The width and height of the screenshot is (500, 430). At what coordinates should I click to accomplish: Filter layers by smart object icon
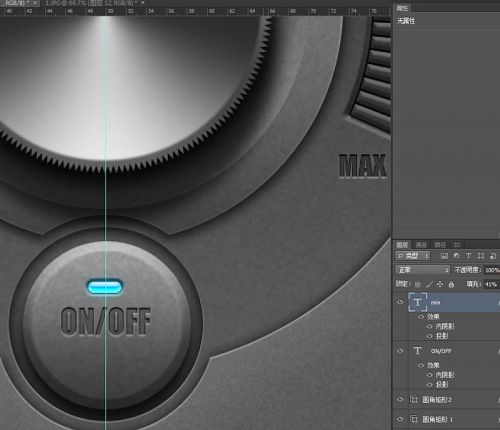coord(493,256)
